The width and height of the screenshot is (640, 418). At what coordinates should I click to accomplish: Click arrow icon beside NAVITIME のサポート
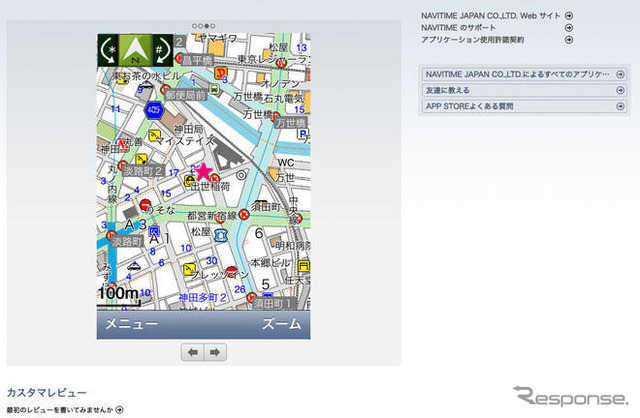[x=569, y=28]
